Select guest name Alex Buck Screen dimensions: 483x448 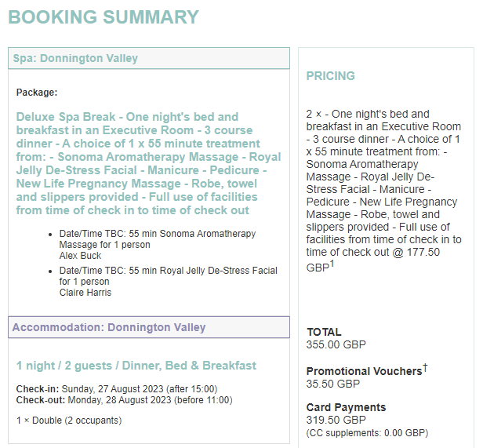coord(82,255)
